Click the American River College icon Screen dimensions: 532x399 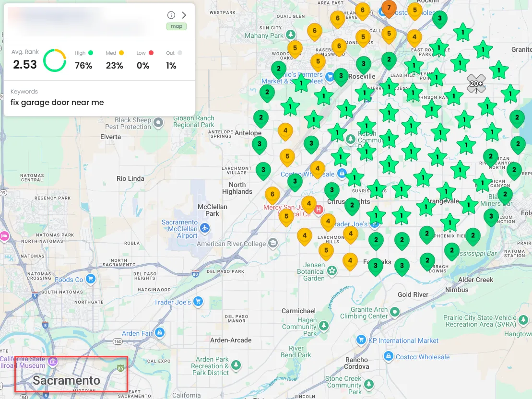point(273,243)
